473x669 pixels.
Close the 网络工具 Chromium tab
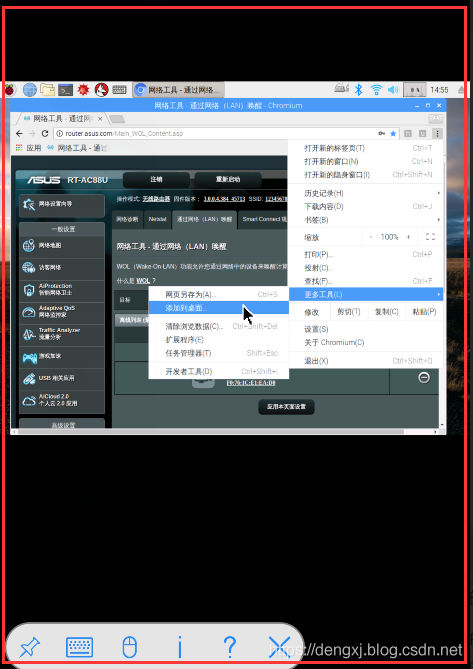pos(100,118)
